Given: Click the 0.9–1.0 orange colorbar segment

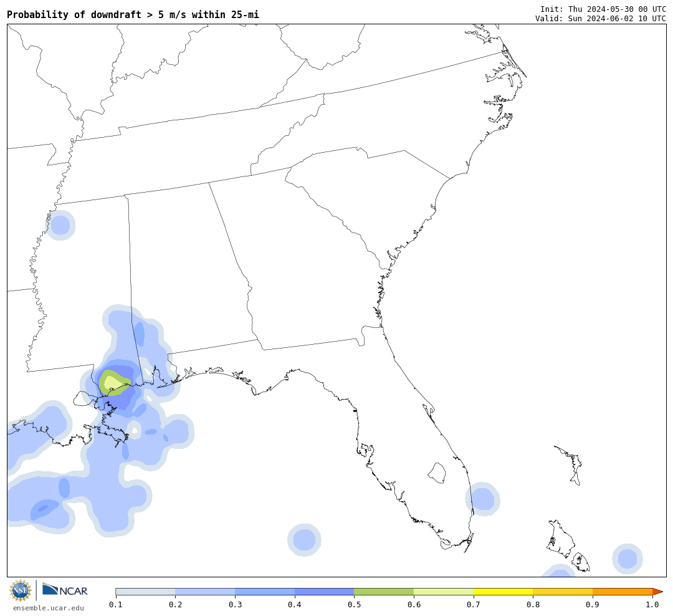Looking at the screenshot, I should (x=623, y=592).
